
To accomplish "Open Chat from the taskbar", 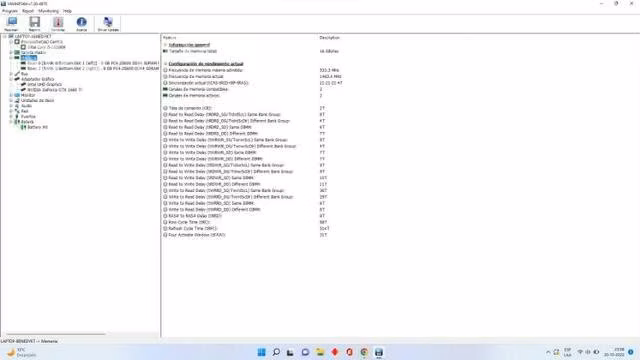I will 305,352.
